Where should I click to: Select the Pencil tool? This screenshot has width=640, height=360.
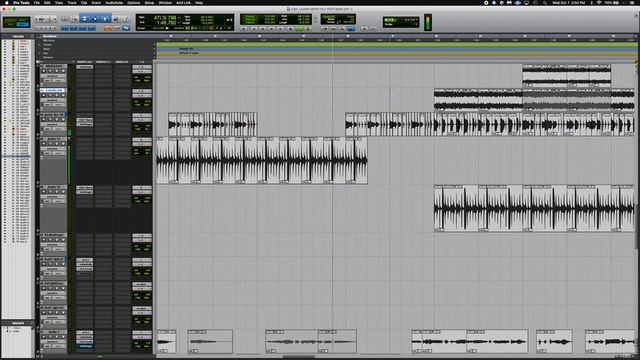(x=126, y=19)
